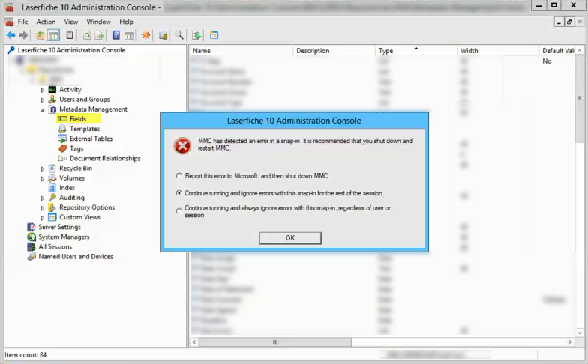Viewport: 588px width, 364px height.
Task: Expand the Activity node
Action: [x=42, y=90]
